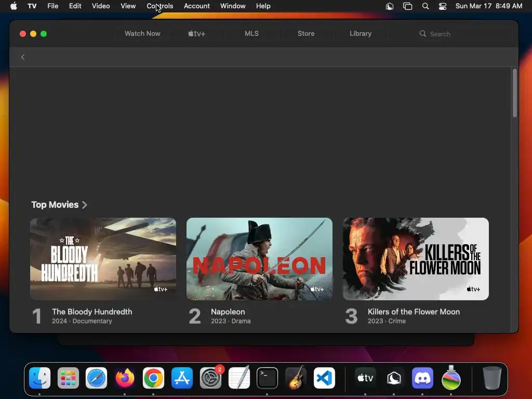Select the Napoleon title text below poster
The image size is (532, 399).
pyautogui.click(x=228, y=312)
